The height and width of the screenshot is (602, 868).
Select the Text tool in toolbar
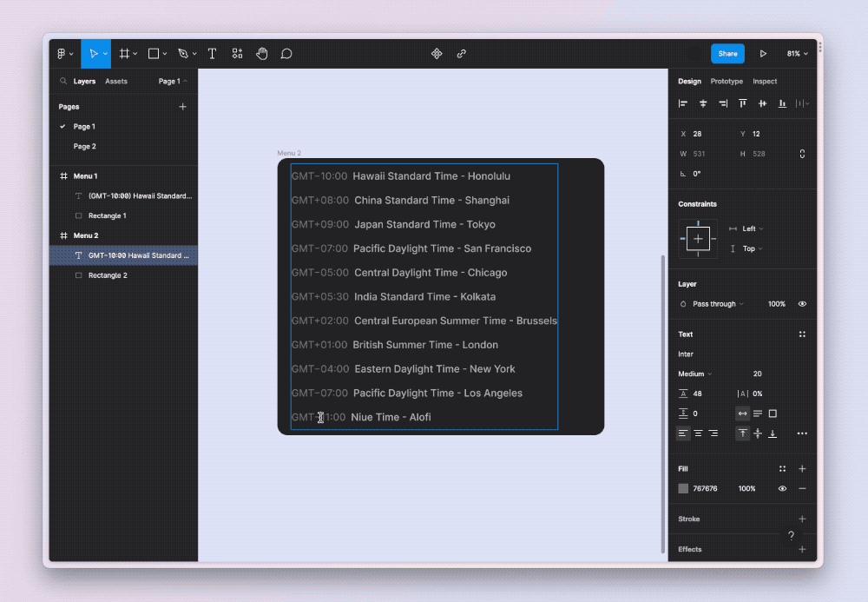(x=212, y=54)
